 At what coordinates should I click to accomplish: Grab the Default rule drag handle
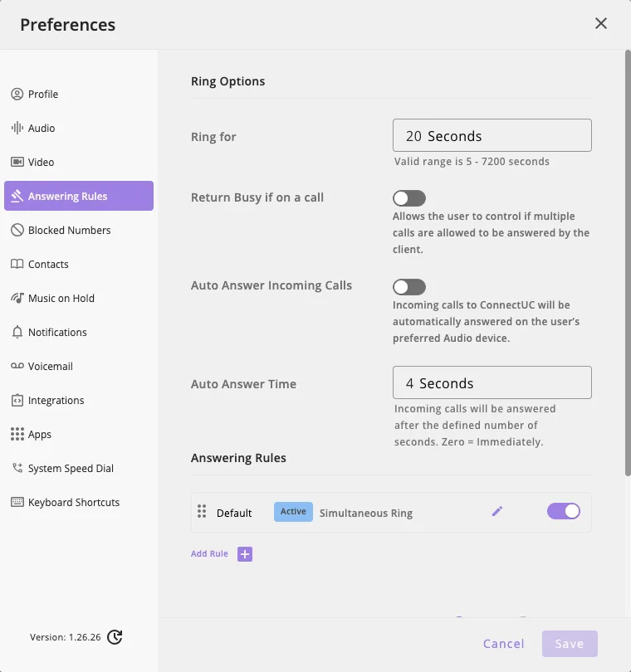[202, 511]
